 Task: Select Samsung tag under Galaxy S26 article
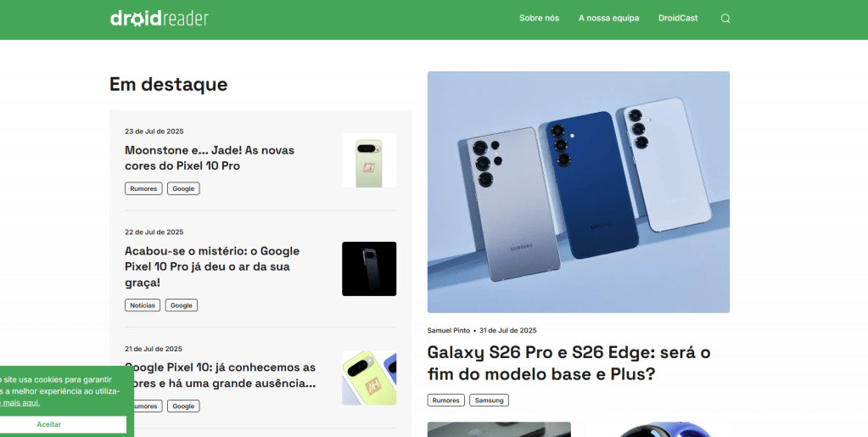[489, 400]
